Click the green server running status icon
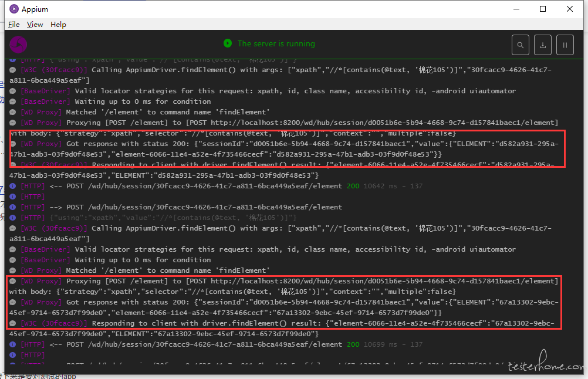The image size is (588, 379). (228, 43)
